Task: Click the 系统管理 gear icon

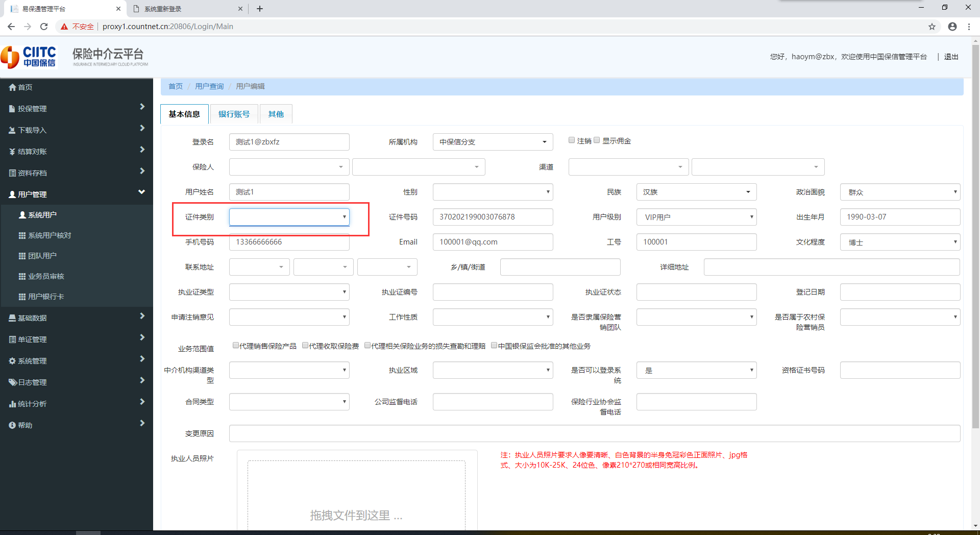Action: [12, 361]
